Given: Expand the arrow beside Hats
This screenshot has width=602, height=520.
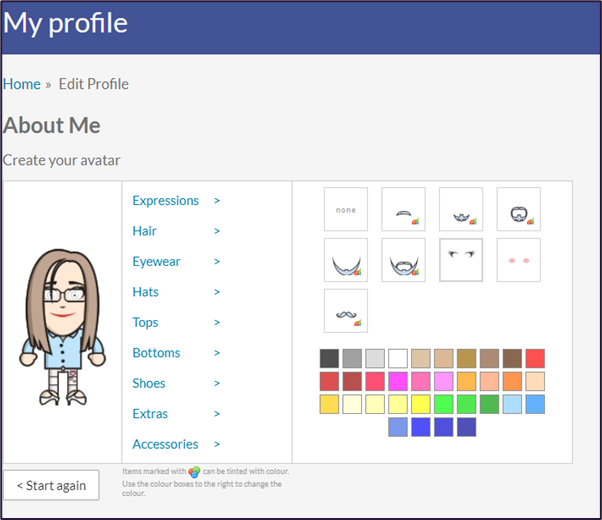Looking at the screenshot, I should pos(217,292).
